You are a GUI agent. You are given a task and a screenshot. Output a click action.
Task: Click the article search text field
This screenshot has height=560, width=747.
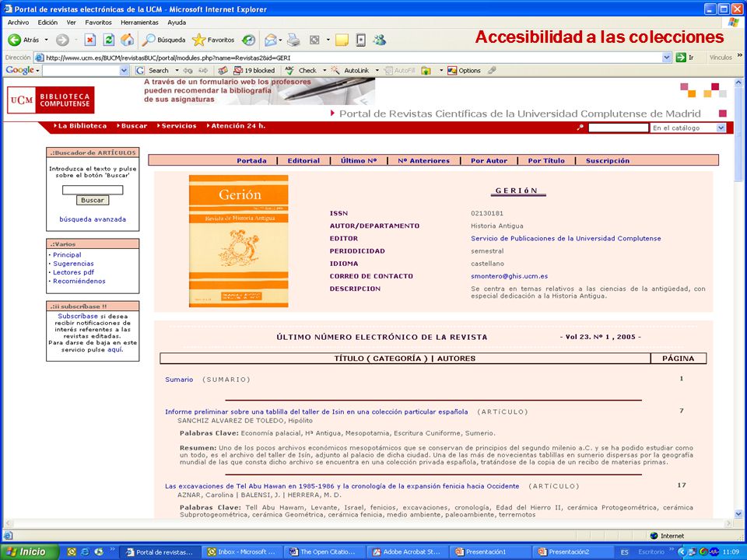click(93, 190)
